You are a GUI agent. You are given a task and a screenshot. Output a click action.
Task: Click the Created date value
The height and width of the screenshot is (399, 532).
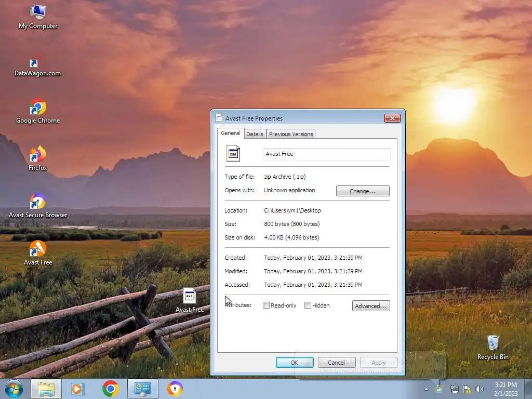[x=313, y=258]
